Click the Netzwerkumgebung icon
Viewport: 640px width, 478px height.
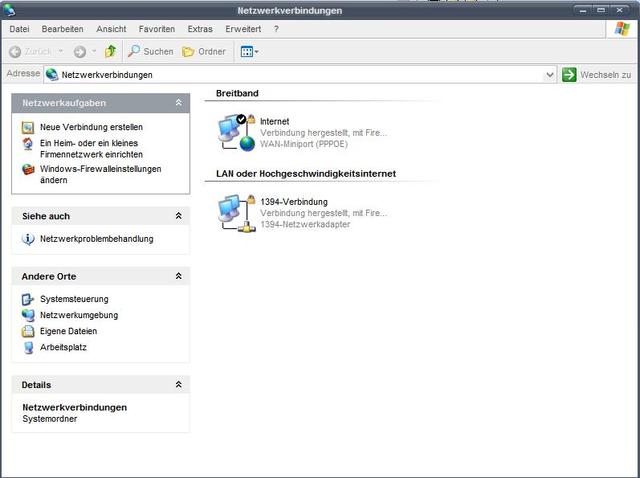pyautogui.click(x=28, y=315)
